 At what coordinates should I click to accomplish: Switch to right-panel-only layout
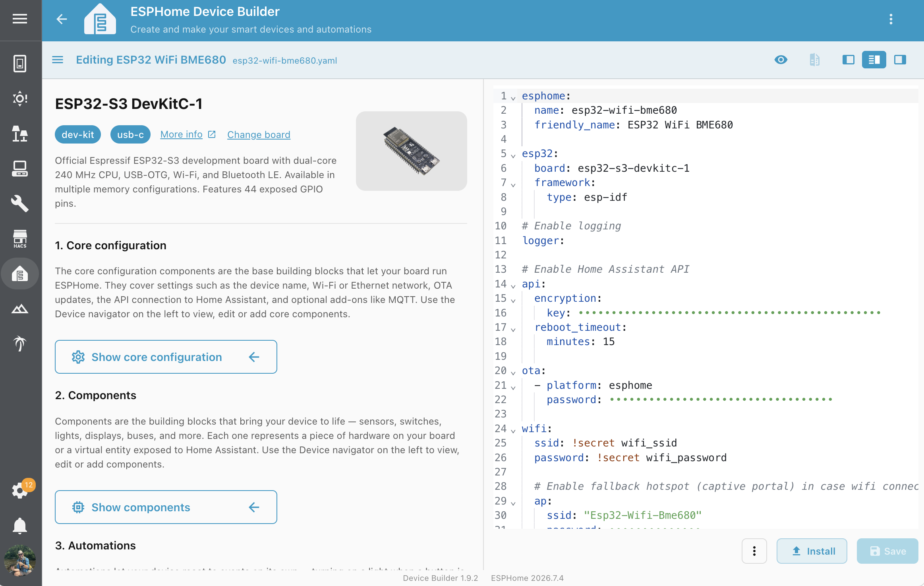[900, 60]
